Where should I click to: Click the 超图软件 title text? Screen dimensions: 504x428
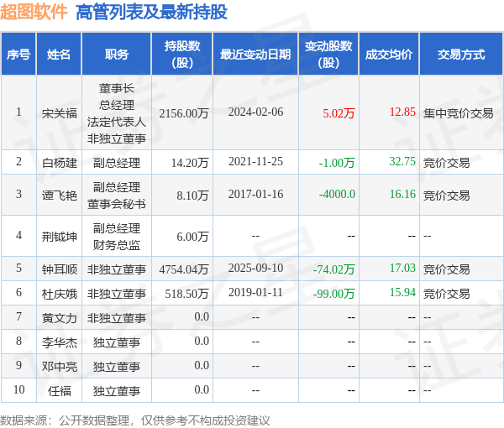click(x=34, y=13)
